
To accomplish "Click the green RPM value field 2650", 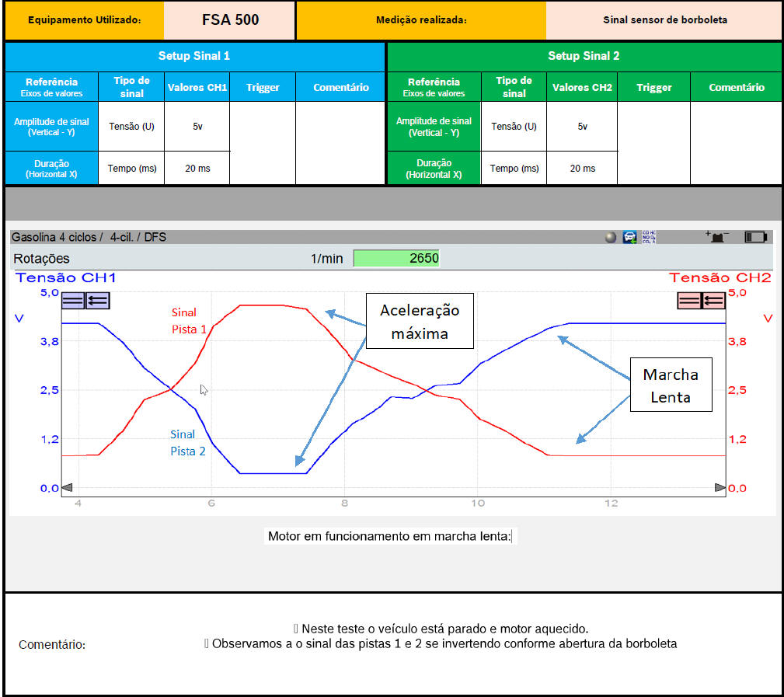I will [x=396, y=259].
